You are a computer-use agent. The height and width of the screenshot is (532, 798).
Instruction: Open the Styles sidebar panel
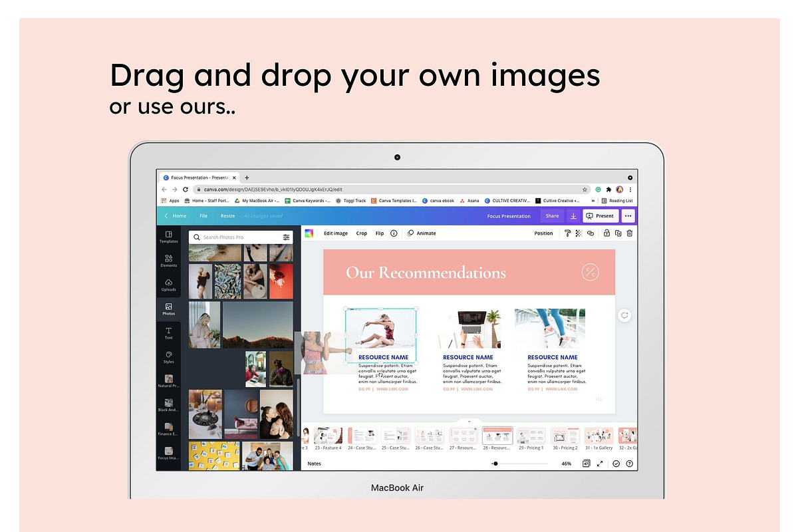tap(168, 357)
